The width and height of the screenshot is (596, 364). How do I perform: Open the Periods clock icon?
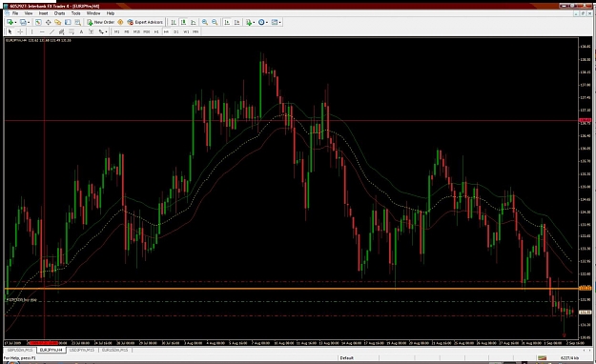[261, 22]
